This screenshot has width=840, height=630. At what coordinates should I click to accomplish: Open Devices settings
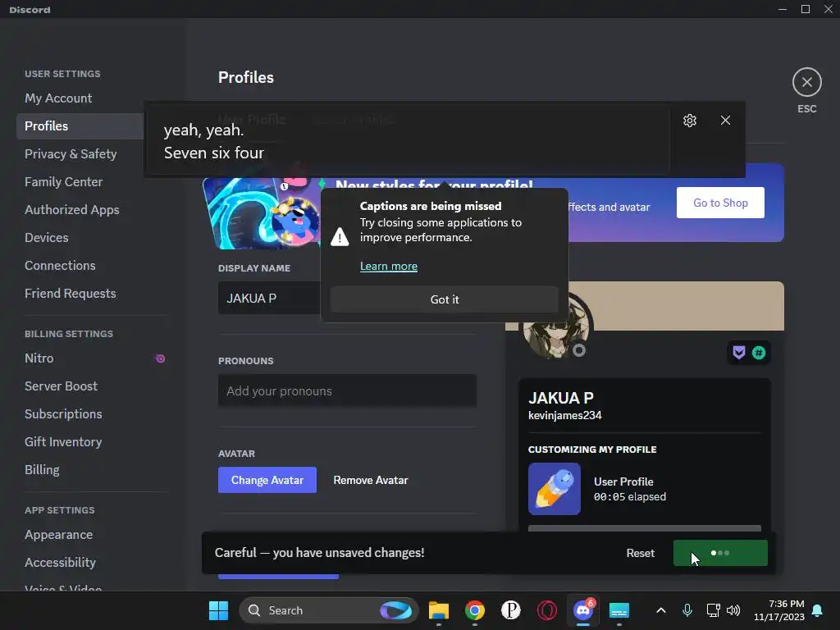47,237
